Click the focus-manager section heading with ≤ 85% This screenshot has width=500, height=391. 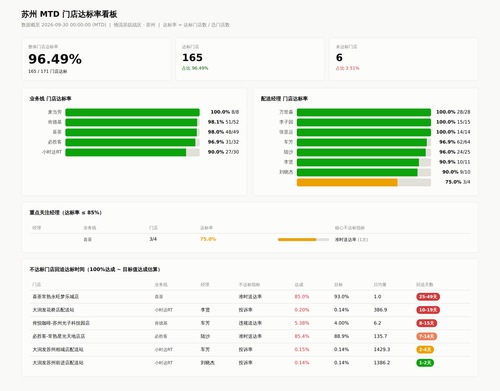65,212
